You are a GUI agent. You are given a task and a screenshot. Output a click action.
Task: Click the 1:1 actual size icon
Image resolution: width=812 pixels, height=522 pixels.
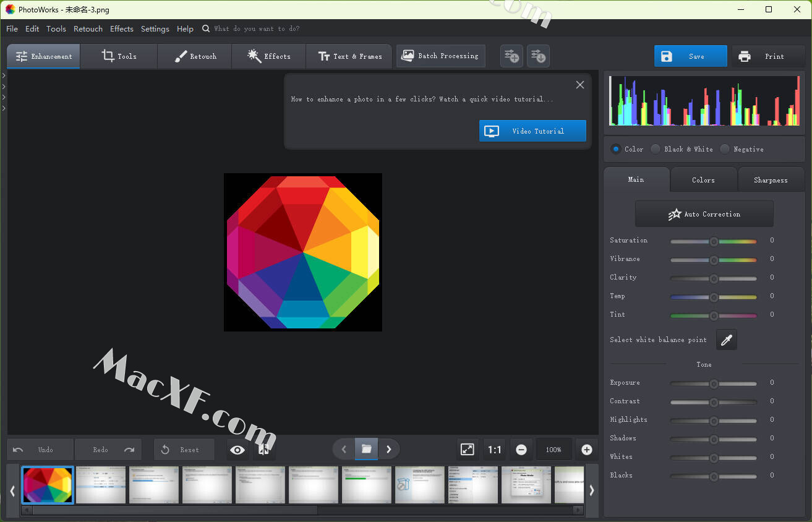point(494,450)
